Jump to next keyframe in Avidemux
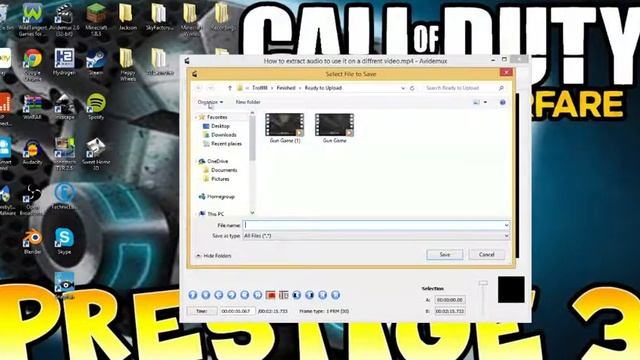640x360 pixels. click(x=258, y=295)
